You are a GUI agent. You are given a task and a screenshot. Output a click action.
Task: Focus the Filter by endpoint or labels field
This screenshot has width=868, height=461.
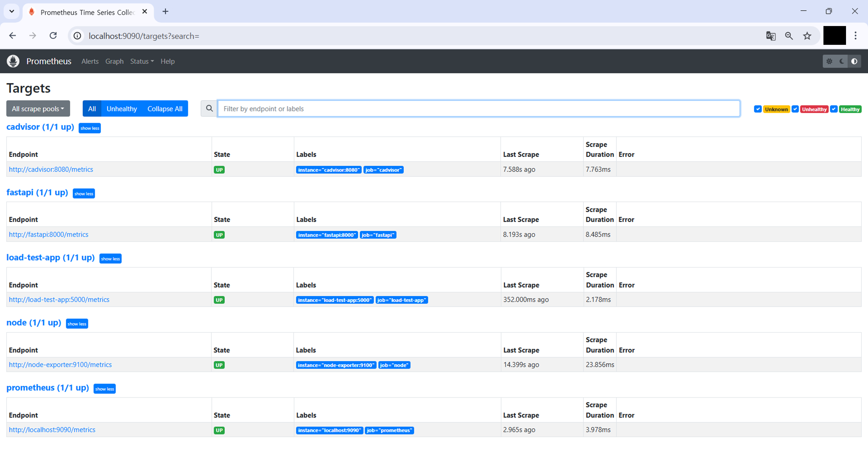tap(479, 108)
